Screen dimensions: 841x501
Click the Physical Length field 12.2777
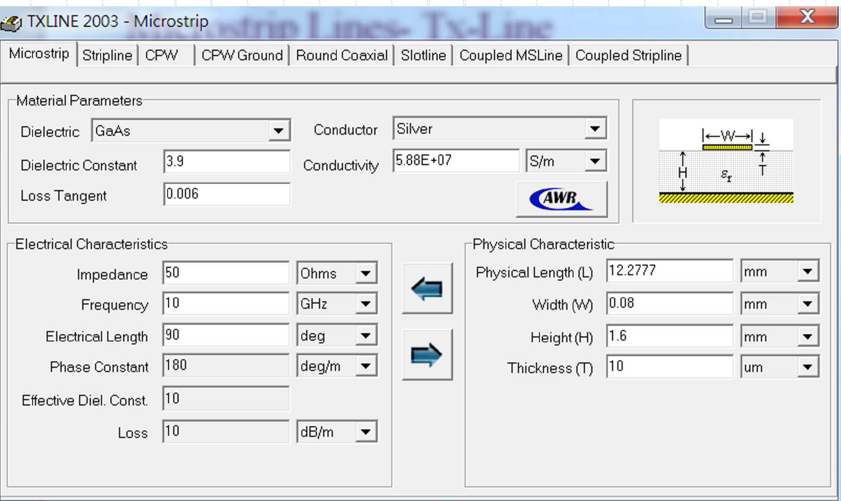point(670,271)
